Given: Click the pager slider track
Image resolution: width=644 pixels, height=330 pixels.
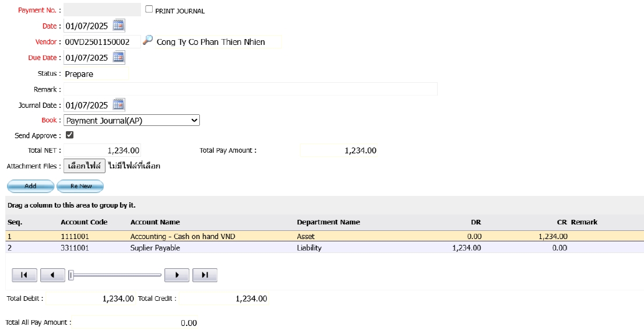Looking at the screenshot, I should 117,275.
